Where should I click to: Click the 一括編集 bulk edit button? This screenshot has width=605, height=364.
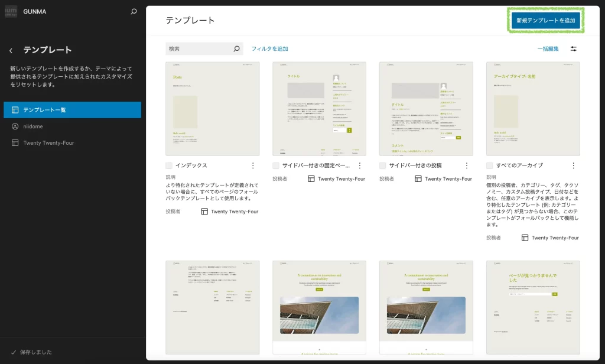click(548, 49)
